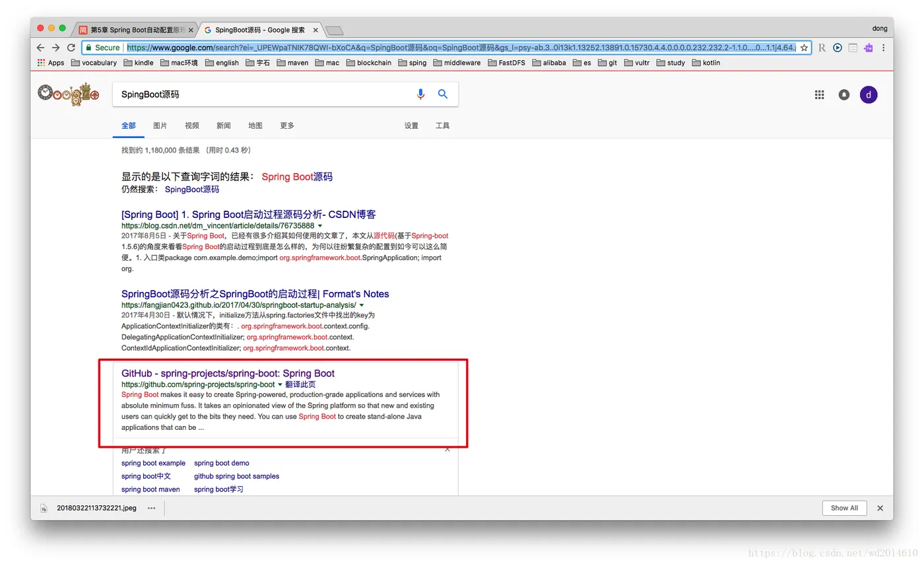Open the Chrome three-dot menu

[x=884, y=48]
